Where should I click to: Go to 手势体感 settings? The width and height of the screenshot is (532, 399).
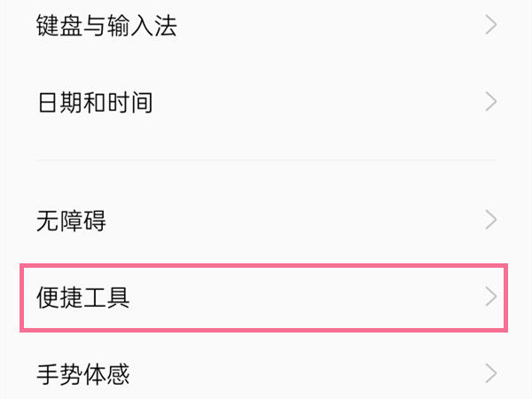tap(266, 373)
